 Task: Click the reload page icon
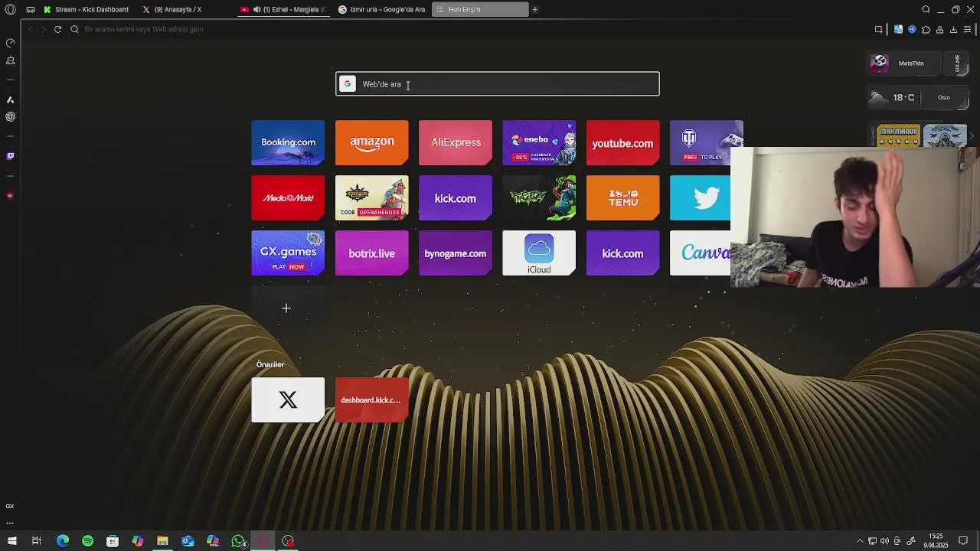(x=57, y=29)
